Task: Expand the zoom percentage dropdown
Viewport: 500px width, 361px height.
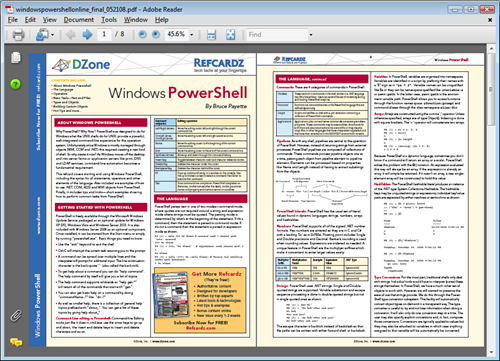Action: coord(192,35)
